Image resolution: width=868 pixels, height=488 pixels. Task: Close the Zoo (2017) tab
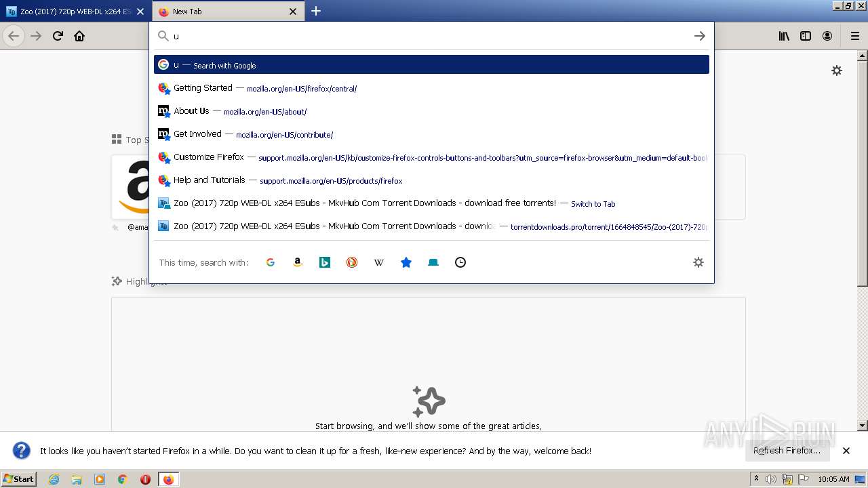click(x=140, y=12)
